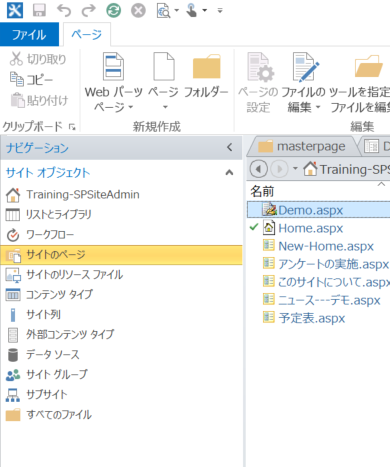Click the forward navigation arrow button

[x=279, y=169]
